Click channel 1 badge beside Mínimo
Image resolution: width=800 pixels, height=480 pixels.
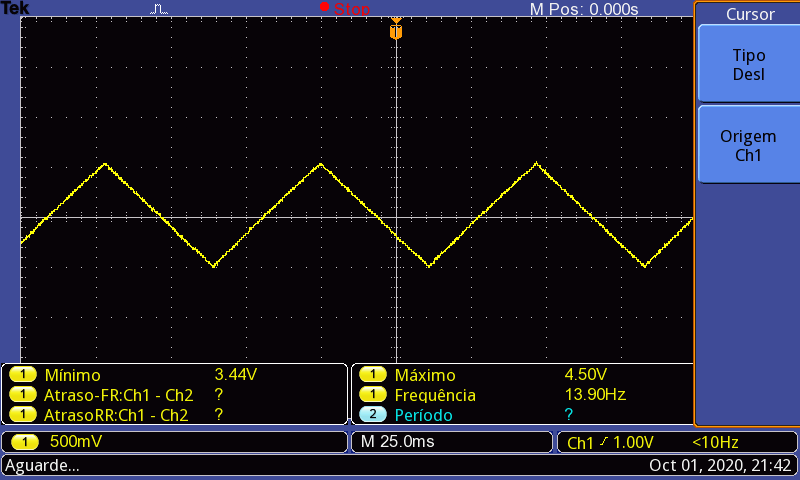22,375
